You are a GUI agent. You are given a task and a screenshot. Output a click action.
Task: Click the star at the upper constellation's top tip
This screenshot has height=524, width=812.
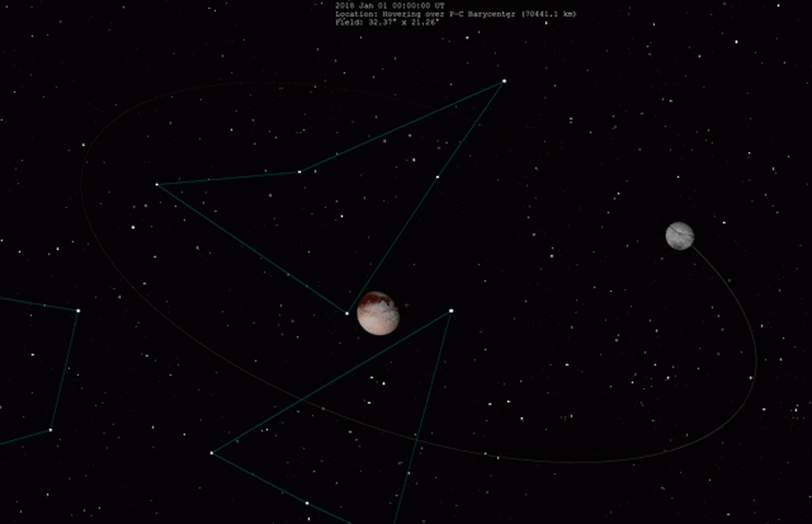tap(504, 81)
